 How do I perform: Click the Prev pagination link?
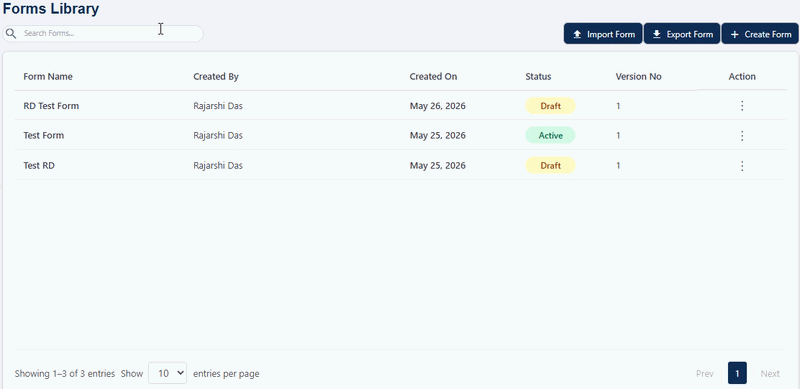pyautogui.click(x=705, y=374)
